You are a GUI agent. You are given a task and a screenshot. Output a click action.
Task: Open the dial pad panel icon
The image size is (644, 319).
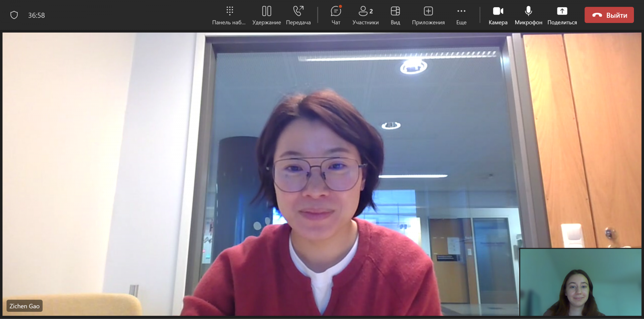(229, 11)
